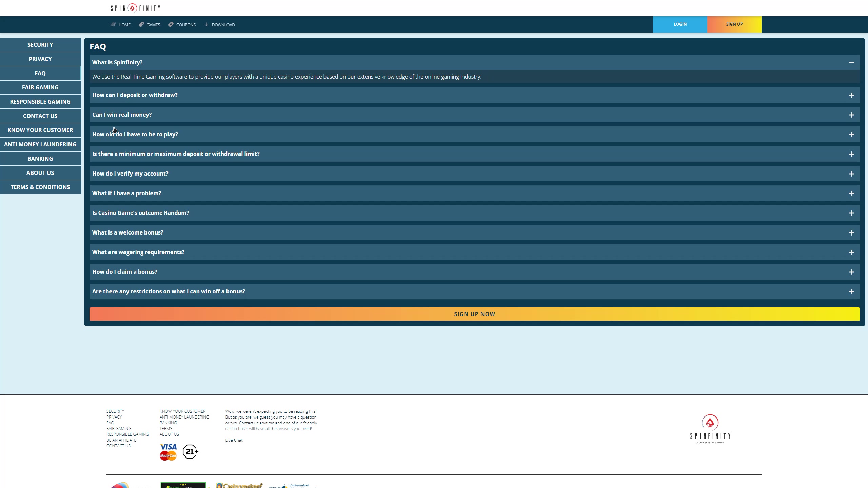This screenshot has height=488, width=868.
Task: Click the Visa MasterCard payment icon
Action: [168, 452]
